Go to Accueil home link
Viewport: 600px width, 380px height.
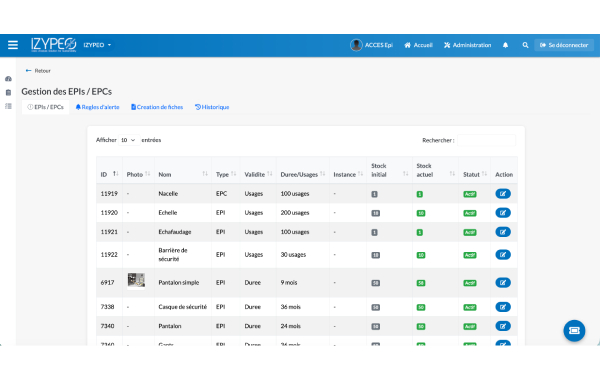click(418, 45)
